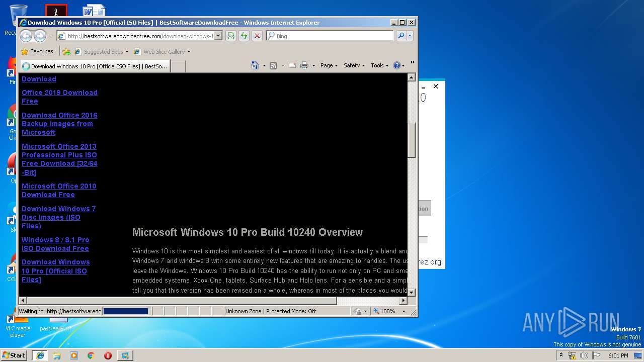
Task: Open the recent pages dropdown beside Forward
Action: (x=51, y=36)
